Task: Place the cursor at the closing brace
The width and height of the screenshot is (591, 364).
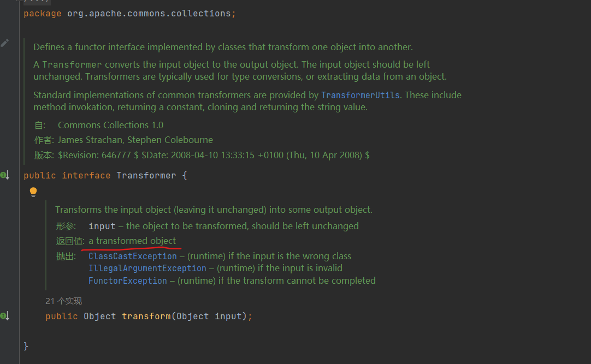Action: [x=26, y=346]
